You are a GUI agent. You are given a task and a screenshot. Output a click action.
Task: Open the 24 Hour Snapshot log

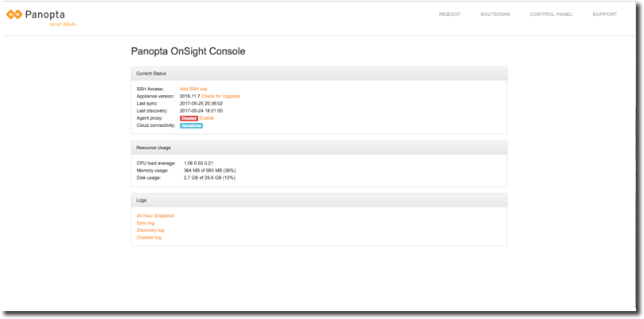tap(155, 215)
